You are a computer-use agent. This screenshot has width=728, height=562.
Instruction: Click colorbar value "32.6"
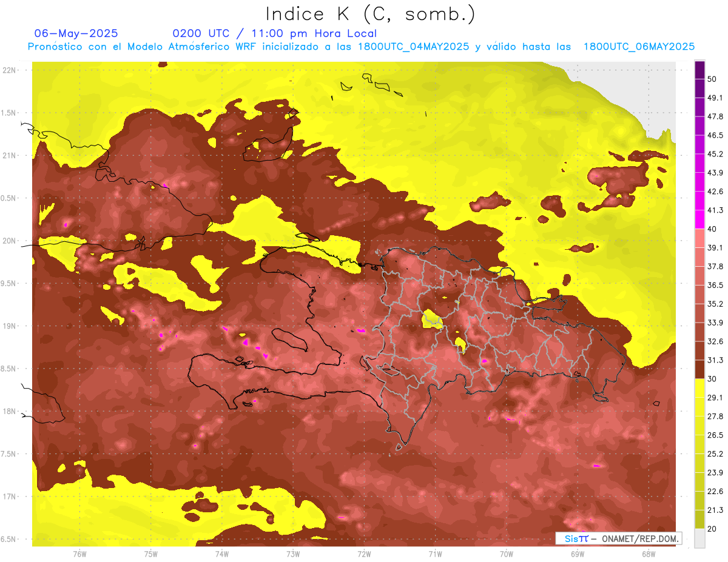tap(715, 341)
